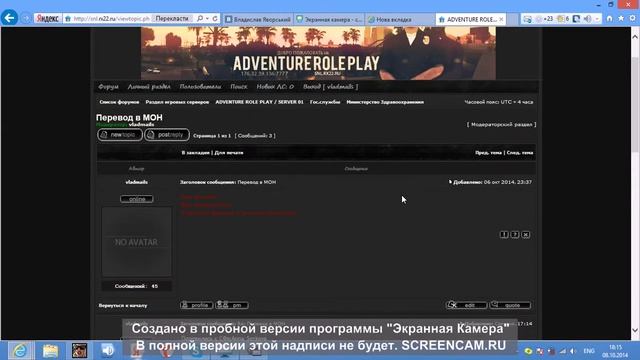Screen dimensions: 640x360
Task: Click Для печати print link
Action: [229, 153]
